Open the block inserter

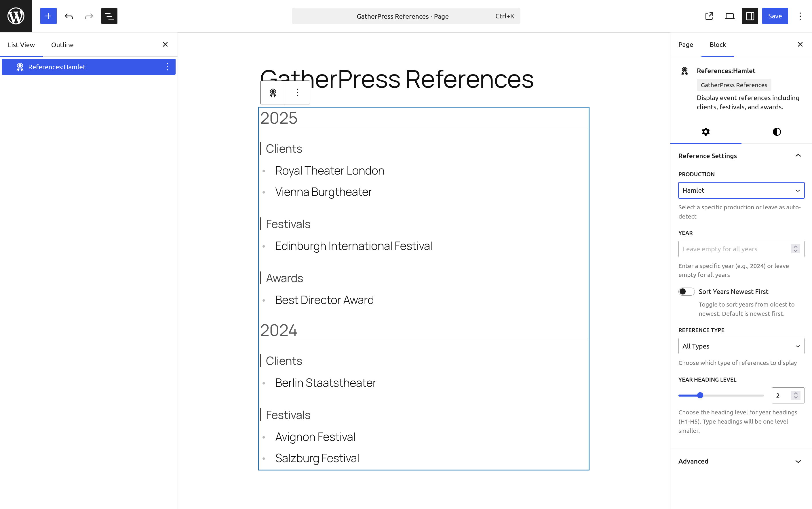click(x=48, y=16)
